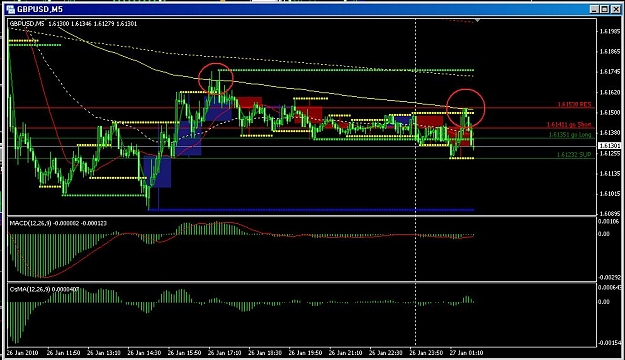Click the 1.61745 price scale value

coord(610,72)
